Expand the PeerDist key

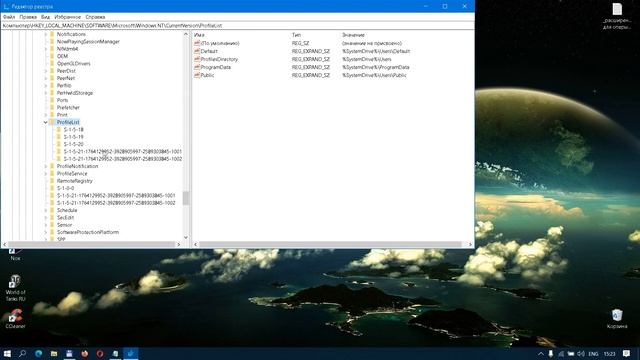click(45, 71)
